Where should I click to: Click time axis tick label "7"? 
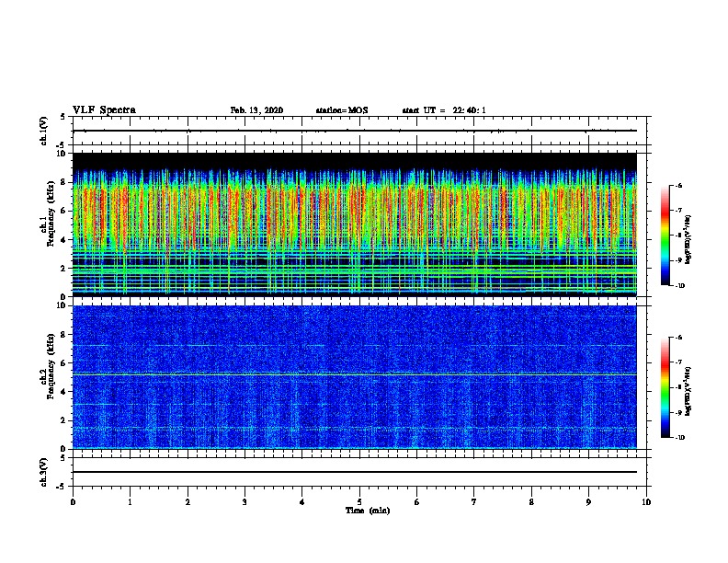click(x=474, y=502)
